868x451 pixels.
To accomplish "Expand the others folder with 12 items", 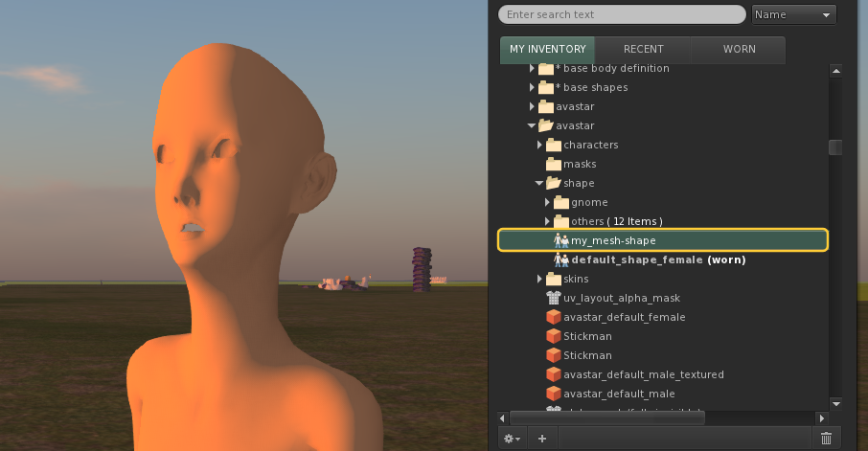I will 547,221.
